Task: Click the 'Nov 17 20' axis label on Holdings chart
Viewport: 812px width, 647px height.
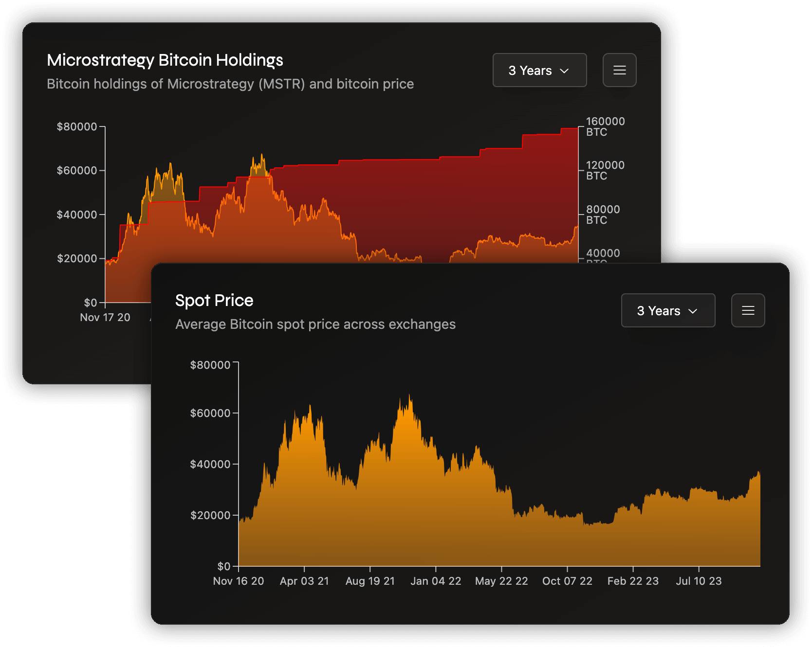Action: (x=105, y=318)
